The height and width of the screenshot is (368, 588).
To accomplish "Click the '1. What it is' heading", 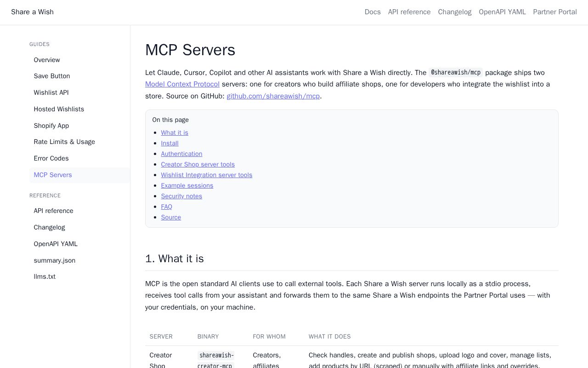I will point(175,259).
